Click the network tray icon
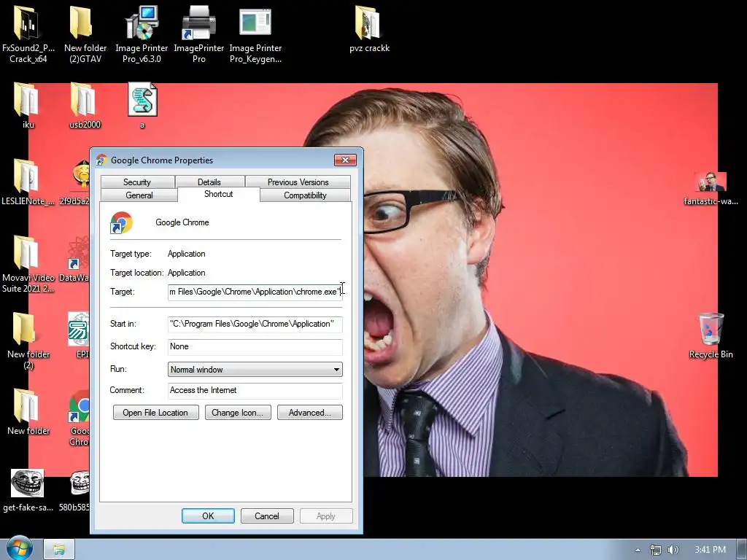Image resolution: width=747 pixels, height=560 pixels. [x=656, y=550]
